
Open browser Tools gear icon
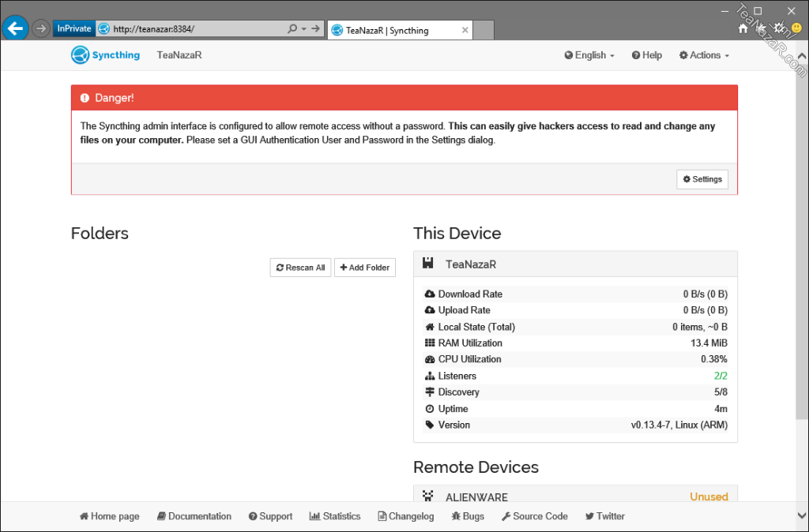pos(778,28)
